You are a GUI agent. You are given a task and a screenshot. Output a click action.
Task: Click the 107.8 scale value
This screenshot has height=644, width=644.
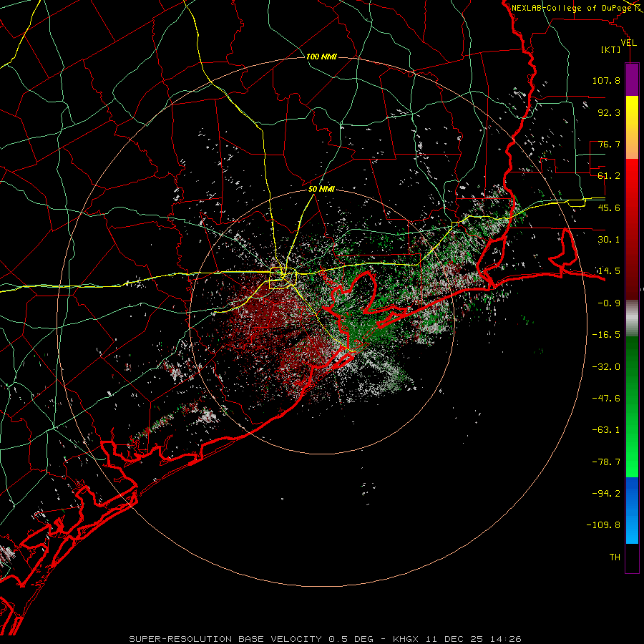606,80
